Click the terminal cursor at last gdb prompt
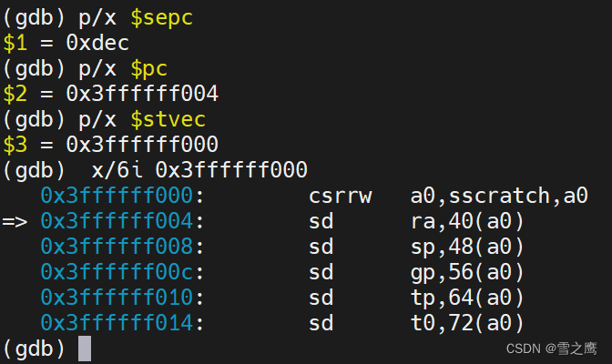The height and width of the screenshot is (364, 612). [x=85, y=349]
